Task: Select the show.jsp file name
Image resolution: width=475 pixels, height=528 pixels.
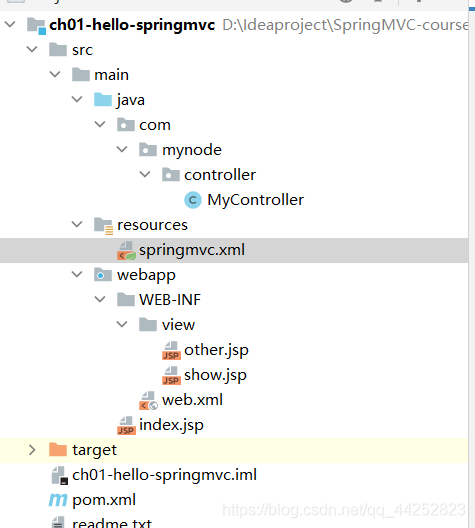Action: coord(215,376)
